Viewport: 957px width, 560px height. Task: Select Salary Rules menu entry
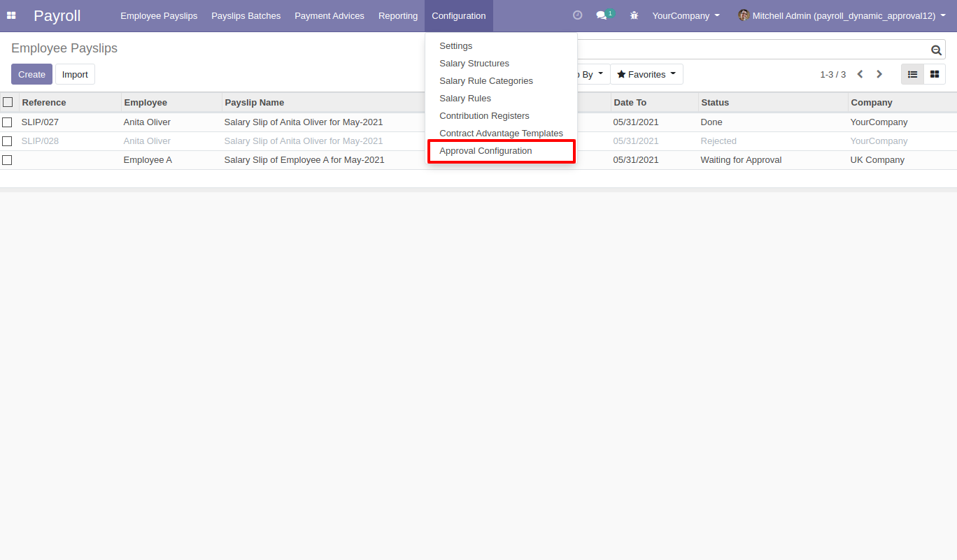tap(502, 99)
